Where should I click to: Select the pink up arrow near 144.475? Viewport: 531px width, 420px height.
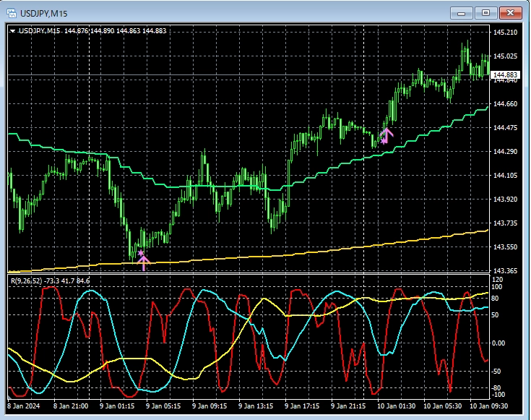point(386,135)
